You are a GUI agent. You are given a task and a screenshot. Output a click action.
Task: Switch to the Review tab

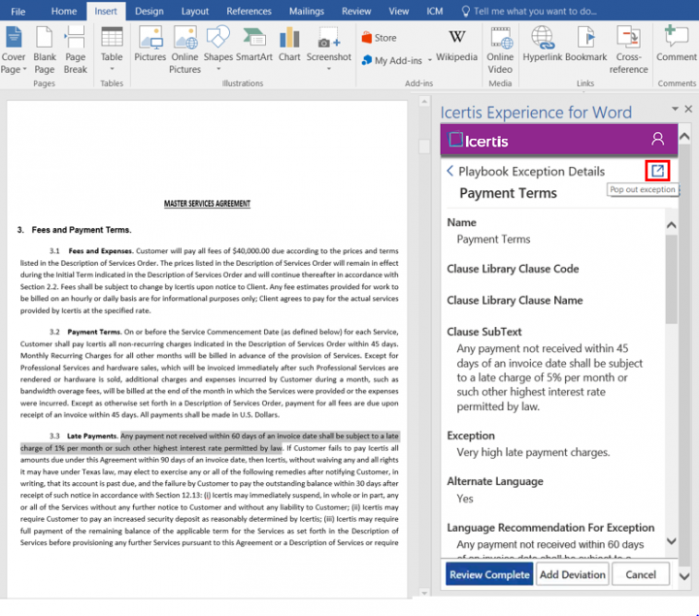[356, 11]
